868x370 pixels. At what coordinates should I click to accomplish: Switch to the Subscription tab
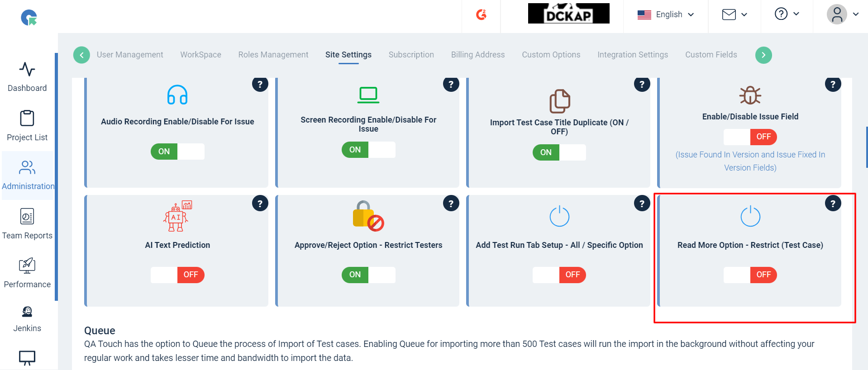click(411, 55)
